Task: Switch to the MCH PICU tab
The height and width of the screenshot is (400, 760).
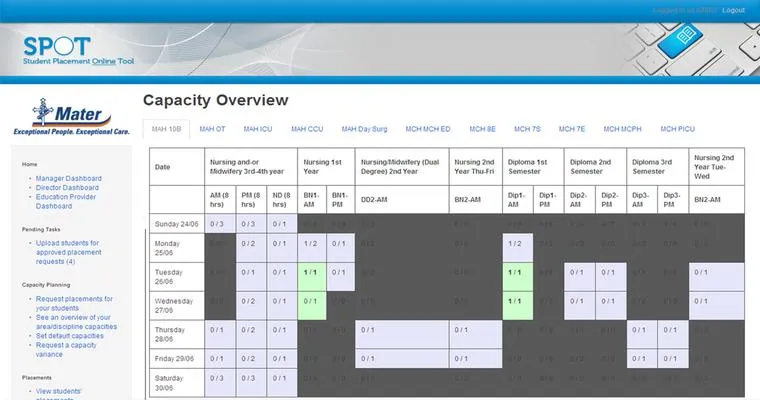Action: (678, 129)
